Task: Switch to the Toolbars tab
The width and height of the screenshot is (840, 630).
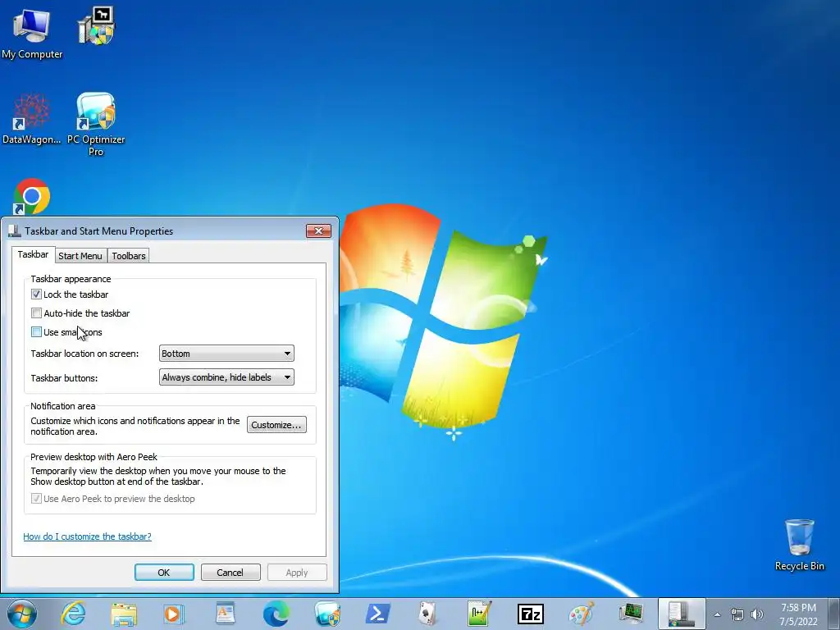Action: (129, 256)
